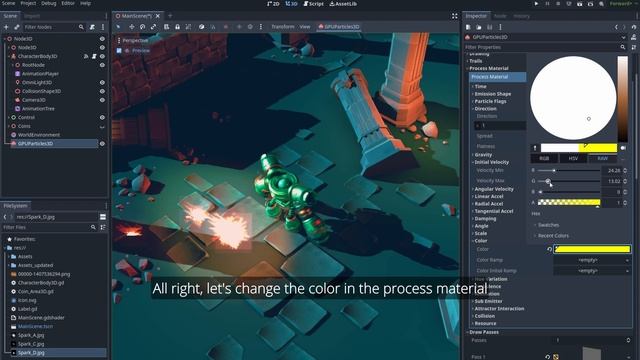This screenshot has width=640, height=360.
Task: Open viewport Transform menu
Action: (282, 27)
